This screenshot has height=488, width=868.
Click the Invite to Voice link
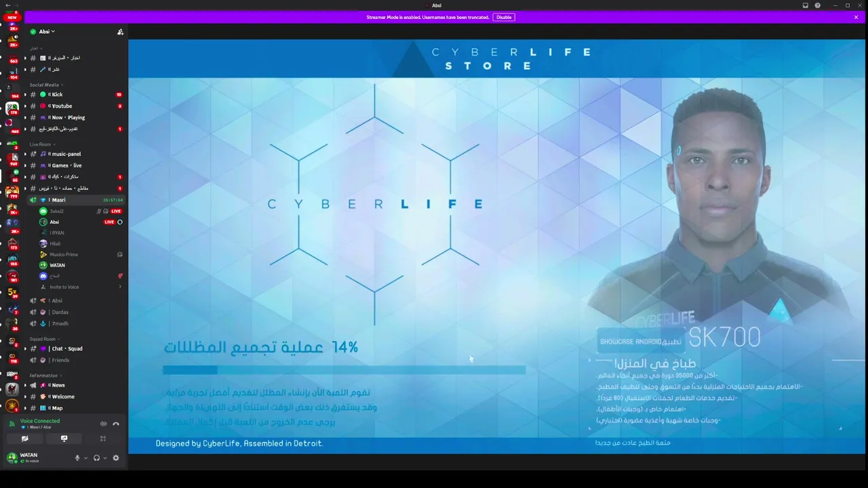64,287
